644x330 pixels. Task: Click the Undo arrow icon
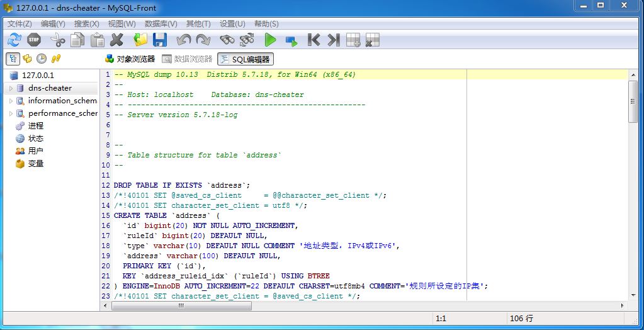tap(184, 40)
